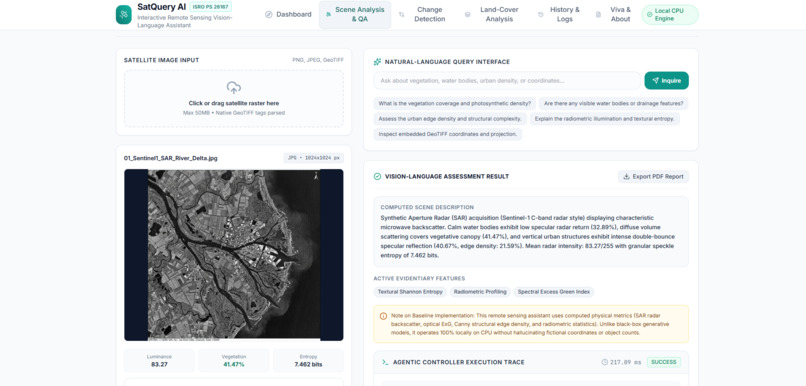Click the Textural Shannon Entropy feature tag
This screenshot has width=806, height=386.
tap(410, 292)
